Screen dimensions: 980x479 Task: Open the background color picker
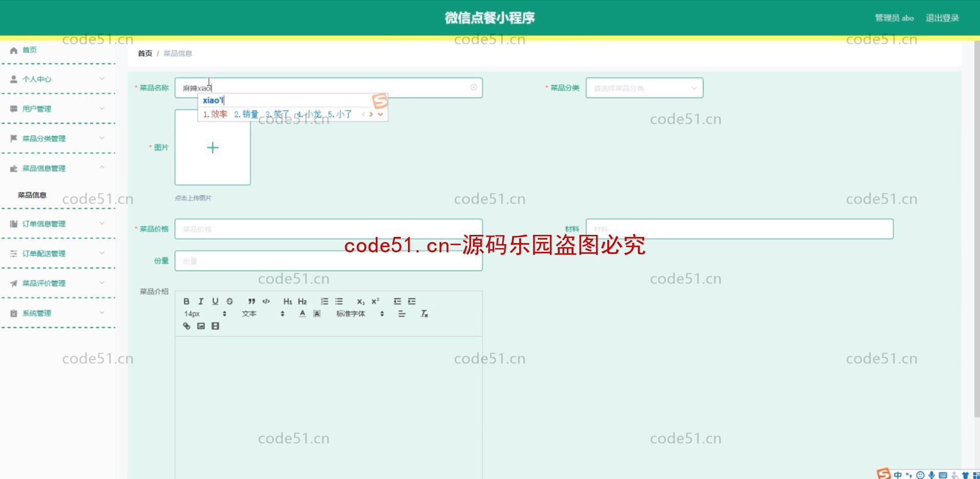pos(317,314)
